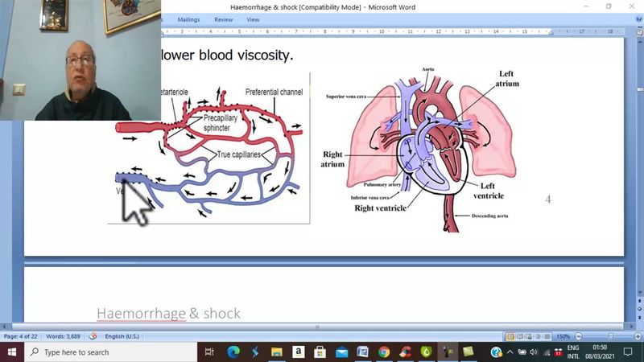
Task: Open the green shield droplet taskbar app
Action: click(x=427, y=352)
